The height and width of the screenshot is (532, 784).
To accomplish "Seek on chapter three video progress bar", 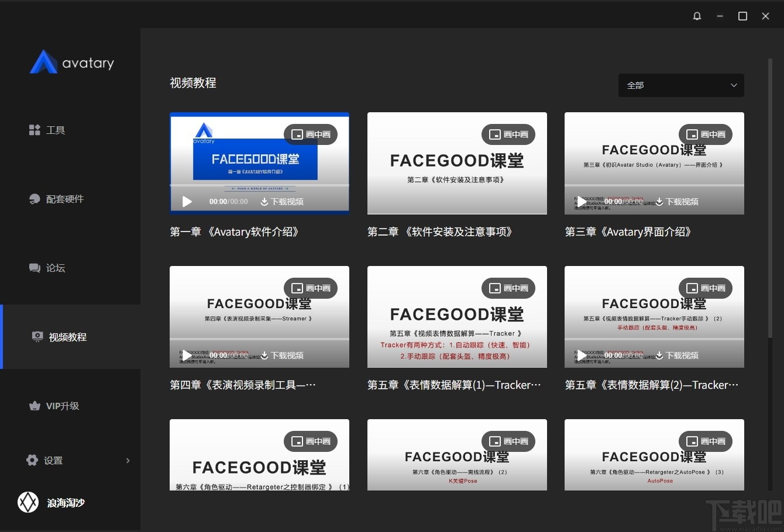I will coord(654,185).
